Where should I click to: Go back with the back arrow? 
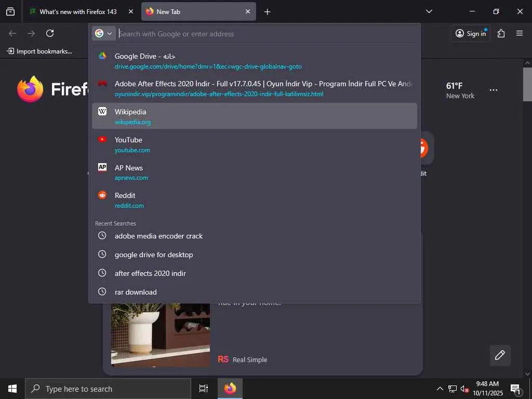pyautogui.click(x=12, y=33)
